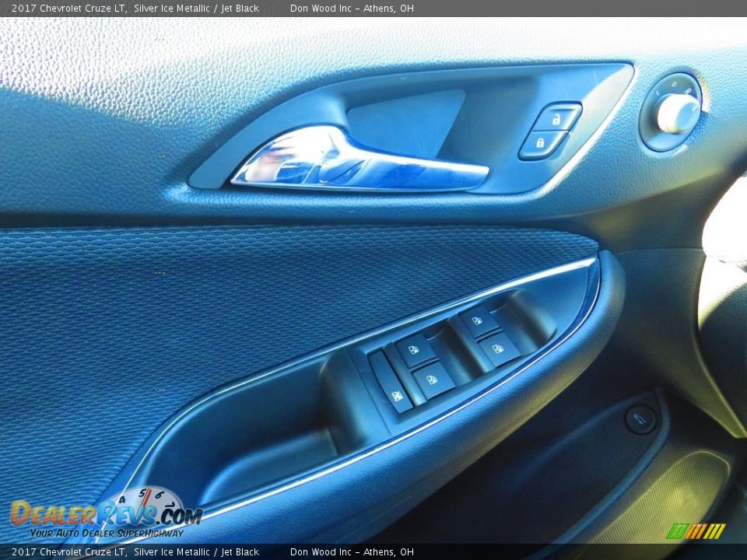
Task: Toggle the lower window switch of the left pair
Action: click(x=433, y=380)
